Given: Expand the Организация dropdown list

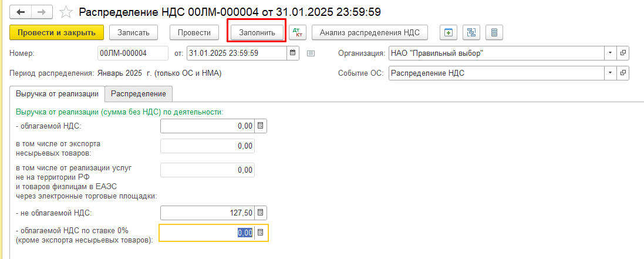Looking at the screenshot, I should [611, 53].
